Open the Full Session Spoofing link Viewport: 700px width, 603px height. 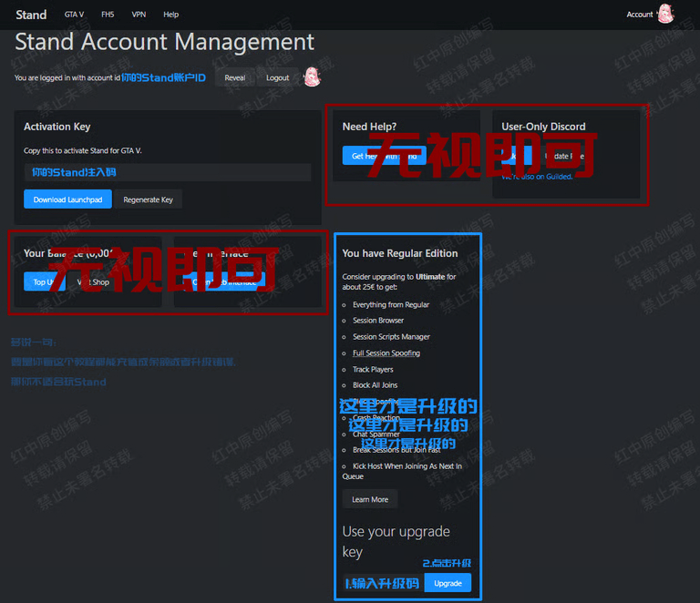(386, 353)
